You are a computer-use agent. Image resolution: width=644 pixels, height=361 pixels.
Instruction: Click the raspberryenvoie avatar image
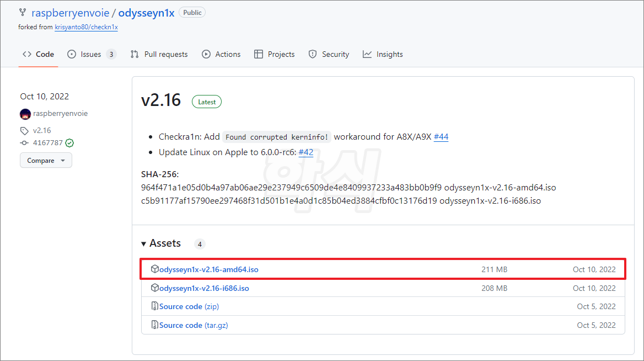coord(25,114)
